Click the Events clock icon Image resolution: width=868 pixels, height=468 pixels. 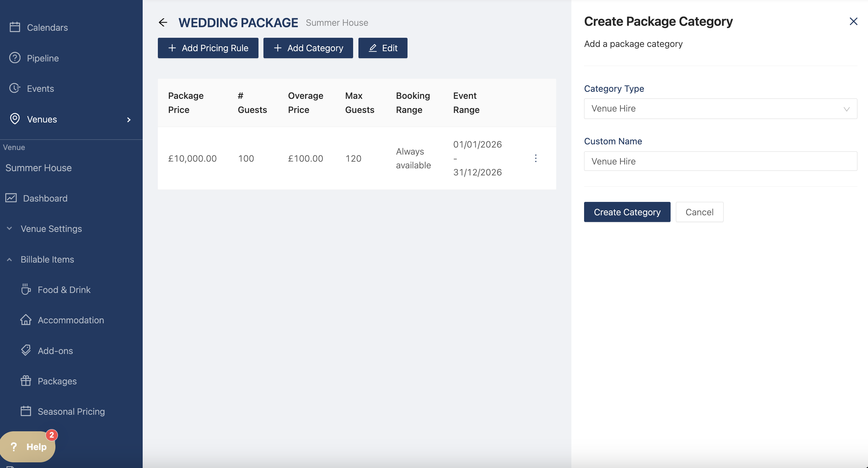tap(15, 88)
